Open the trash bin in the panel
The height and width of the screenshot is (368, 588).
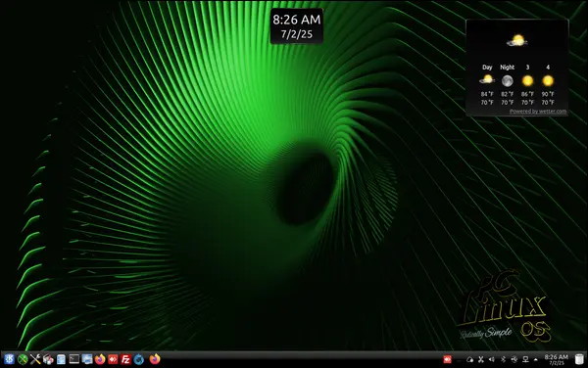[579, 359]
